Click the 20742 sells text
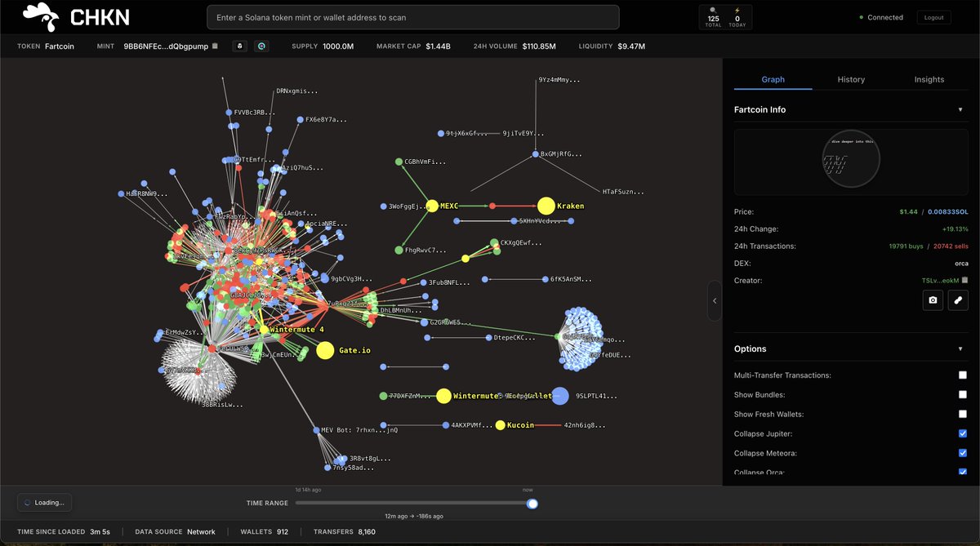Image resolution: width=980 pixels, height=546 pixels. pos(951,246)
